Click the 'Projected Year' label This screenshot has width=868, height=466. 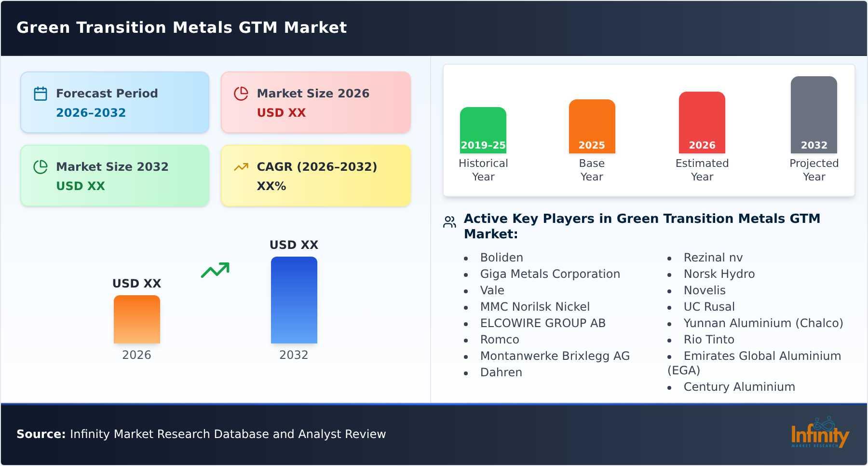(x=814, y=170)
